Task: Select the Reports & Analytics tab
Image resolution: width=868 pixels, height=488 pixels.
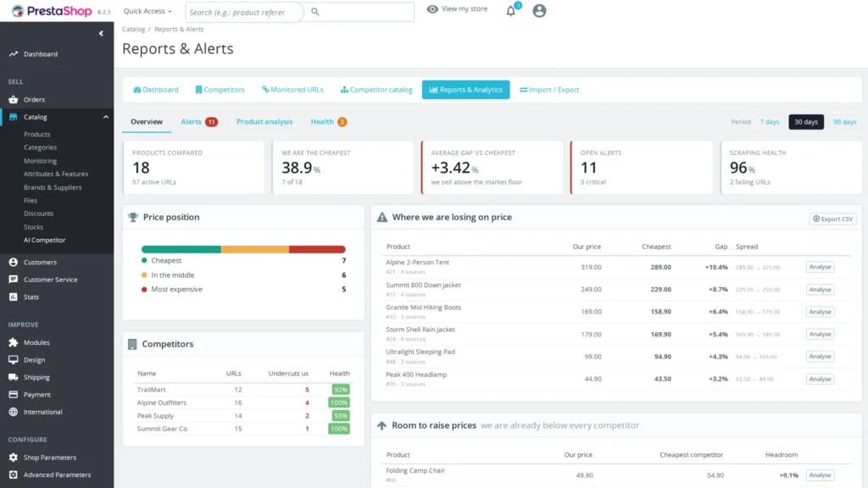Action: (465, 90)
